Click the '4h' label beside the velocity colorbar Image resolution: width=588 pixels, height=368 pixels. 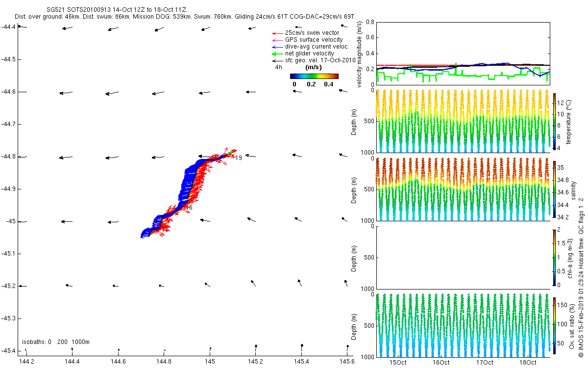coord(278,67)
